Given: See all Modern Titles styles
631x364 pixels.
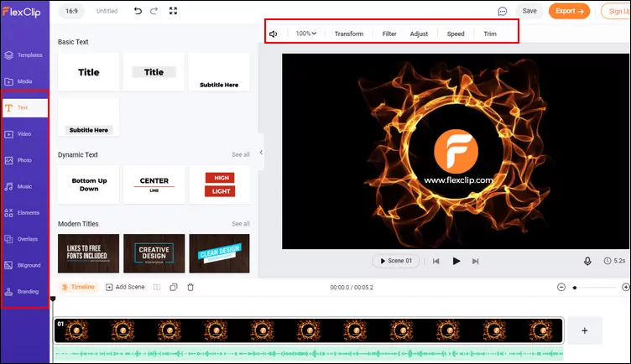Looking at the screenshot, I should tap(241, 224).
